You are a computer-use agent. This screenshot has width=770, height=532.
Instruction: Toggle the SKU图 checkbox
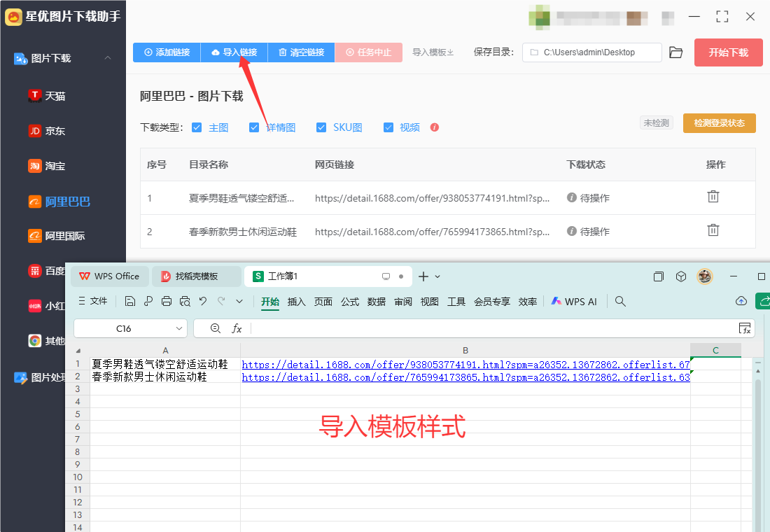pyautogui.click(x=321, y=127)
